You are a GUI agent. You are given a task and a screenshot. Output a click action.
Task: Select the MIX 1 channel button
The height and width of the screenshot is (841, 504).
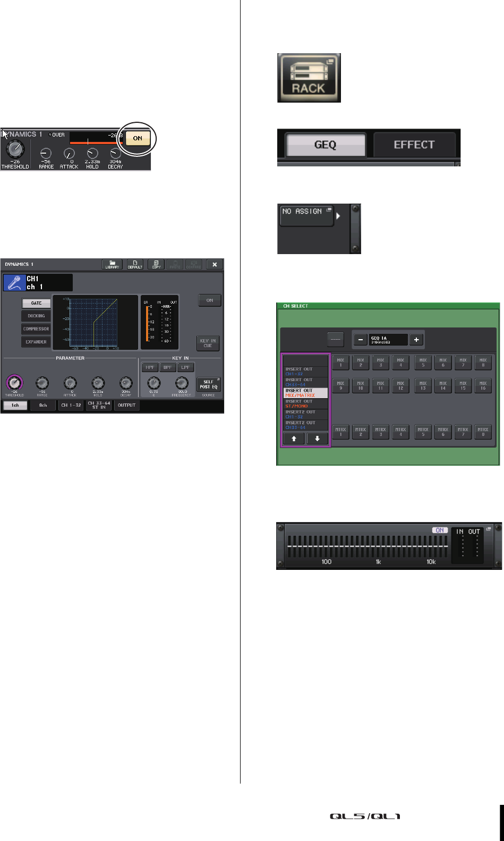pyautogui.click(x=340, y=363)
